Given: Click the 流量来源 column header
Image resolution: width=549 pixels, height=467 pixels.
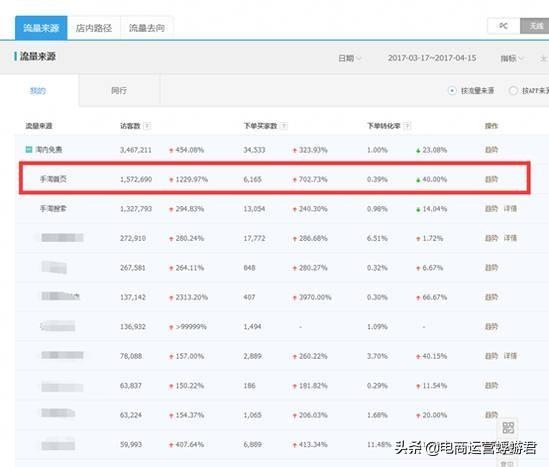Looking at the screenshot, I should [39, 126].
